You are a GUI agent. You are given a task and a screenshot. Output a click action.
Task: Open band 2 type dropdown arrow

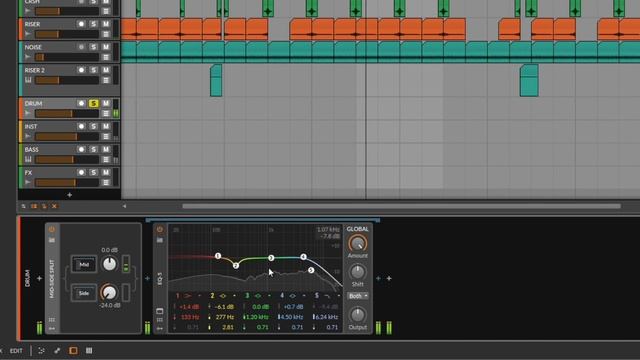tap(234, 296)
